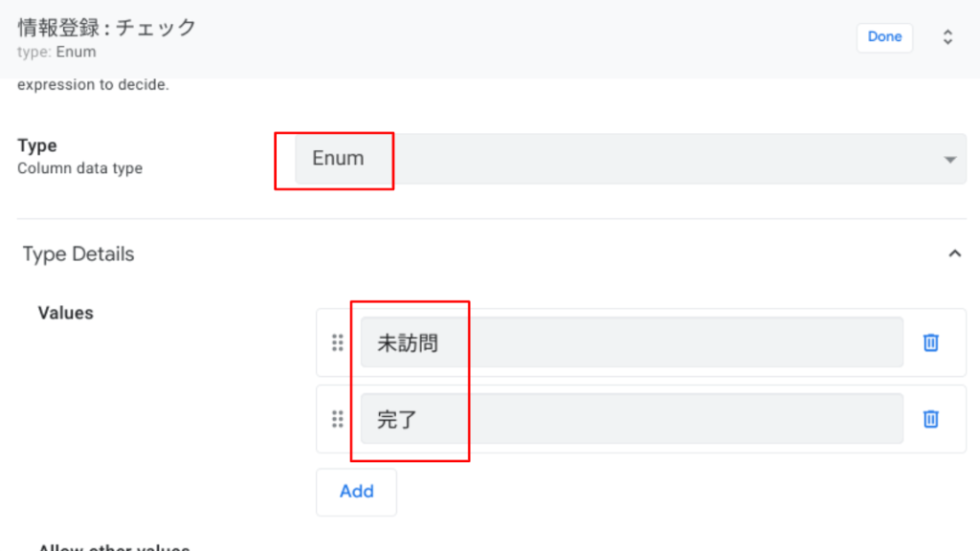The height and width of the screenshot is (551, 980).
Task: Click the "type: Enum" subtitle text
Action: click(x=56, y=52)
